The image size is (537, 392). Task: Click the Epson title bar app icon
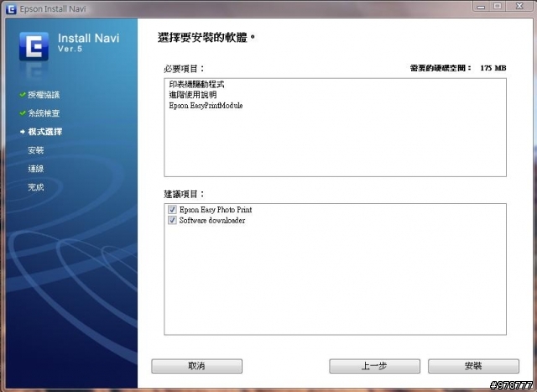[x=11, y=9]
